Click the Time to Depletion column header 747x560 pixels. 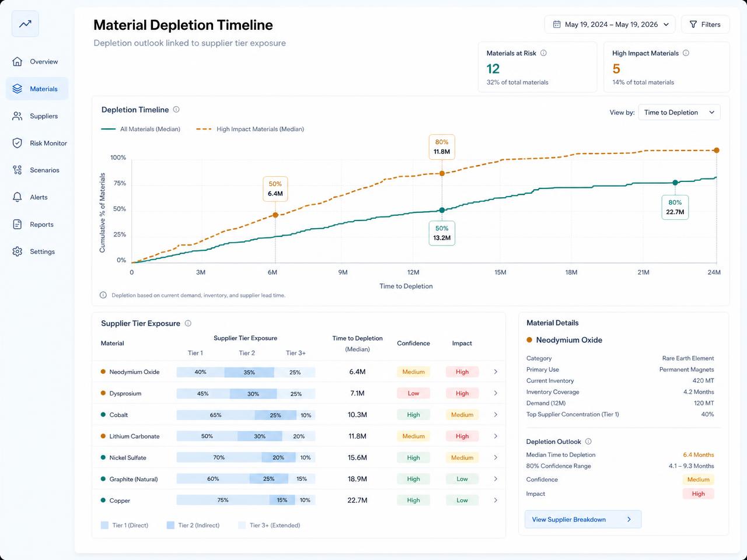357,344
